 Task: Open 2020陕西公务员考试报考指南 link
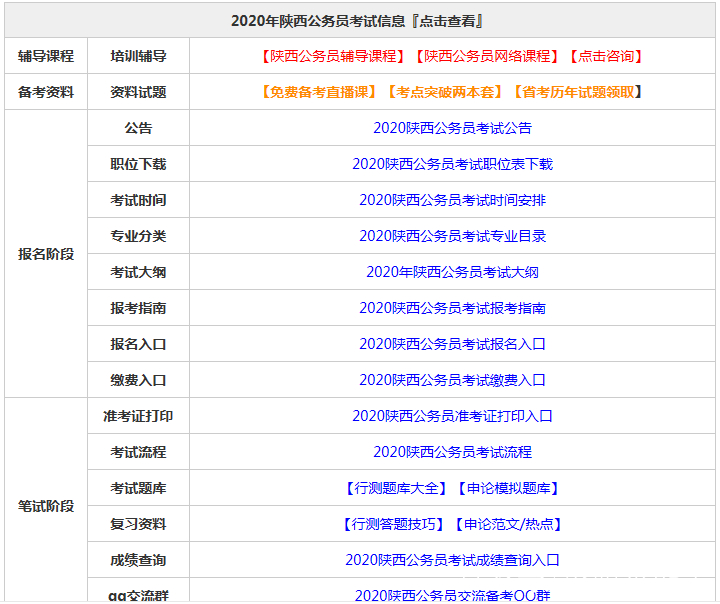452,308
